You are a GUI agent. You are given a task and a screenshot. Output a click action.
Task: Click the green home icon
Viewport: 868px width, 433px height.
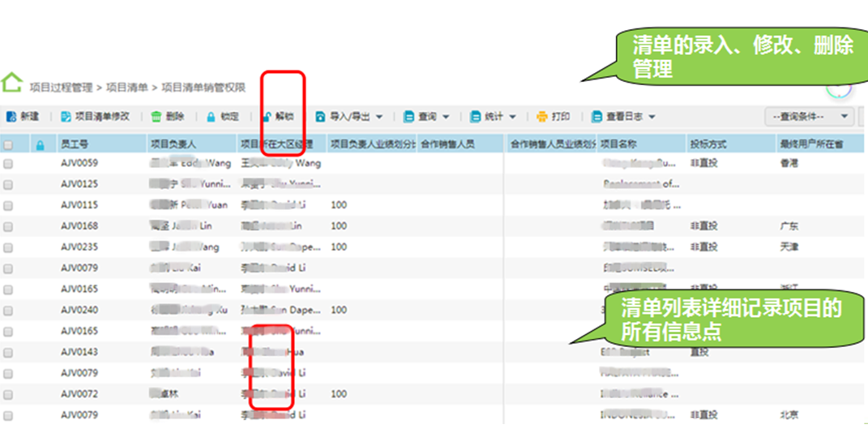pos(11,83)
